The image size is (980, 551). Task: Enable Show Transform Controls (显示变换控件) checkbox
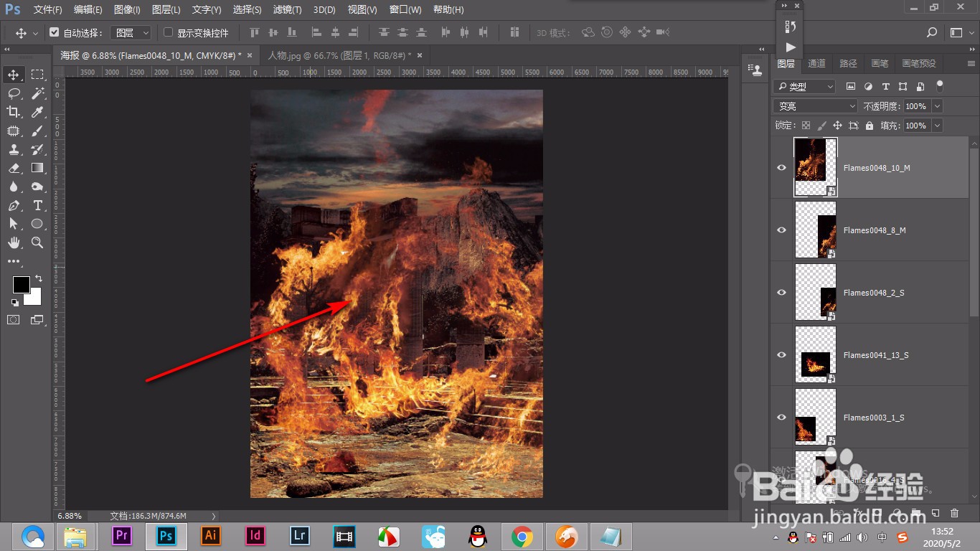click(x=169, y=32)
